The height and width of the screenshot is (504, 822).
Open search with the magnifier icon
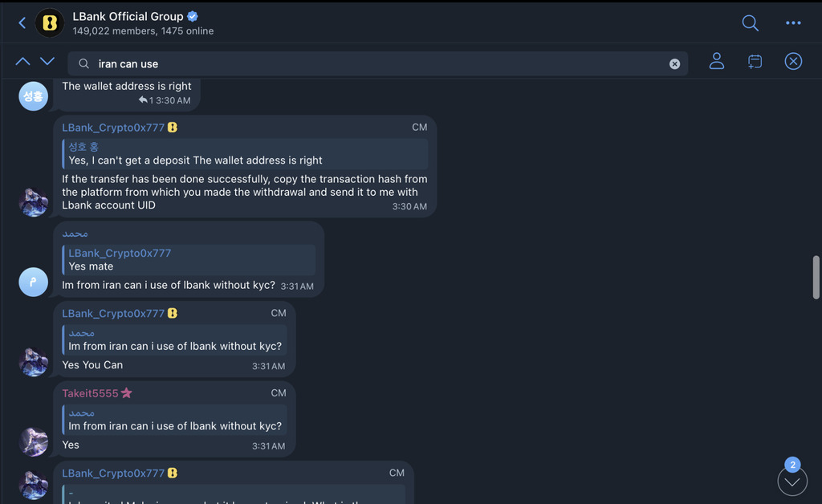[x=750, y=23]
